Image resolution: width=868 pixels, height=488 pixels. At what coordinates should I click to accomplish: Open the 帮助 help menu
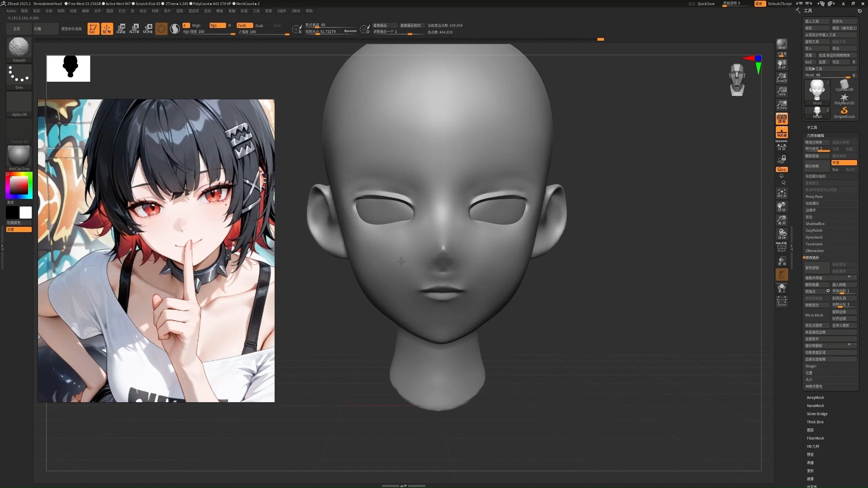pyautogui.click(x=309, y=11)
